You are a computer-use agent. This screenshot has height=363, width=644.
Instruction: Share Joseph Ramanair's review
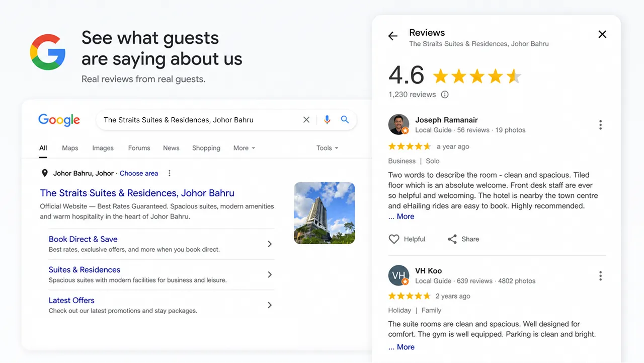coord(463,239)
